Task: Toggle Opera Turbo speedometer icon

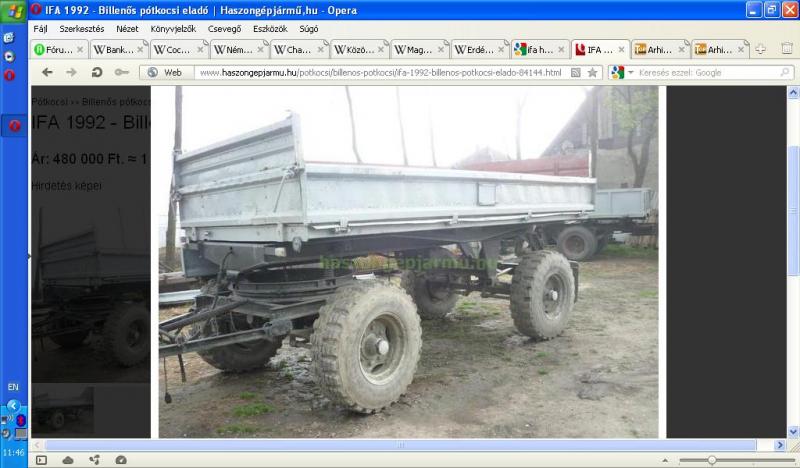Action: point(121,460)
